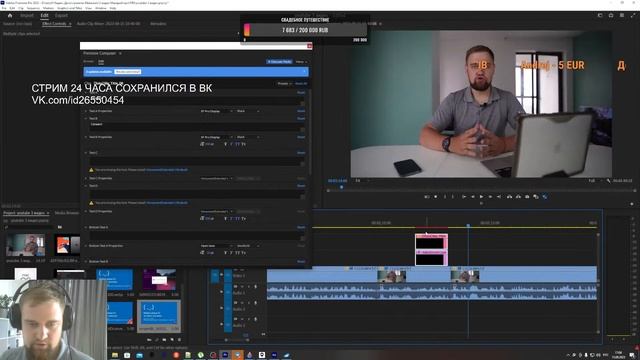Click the Program monitor playhead scrubber
Image resolution: width=640 pixels, height=360 pixels.
coord(342,187)
